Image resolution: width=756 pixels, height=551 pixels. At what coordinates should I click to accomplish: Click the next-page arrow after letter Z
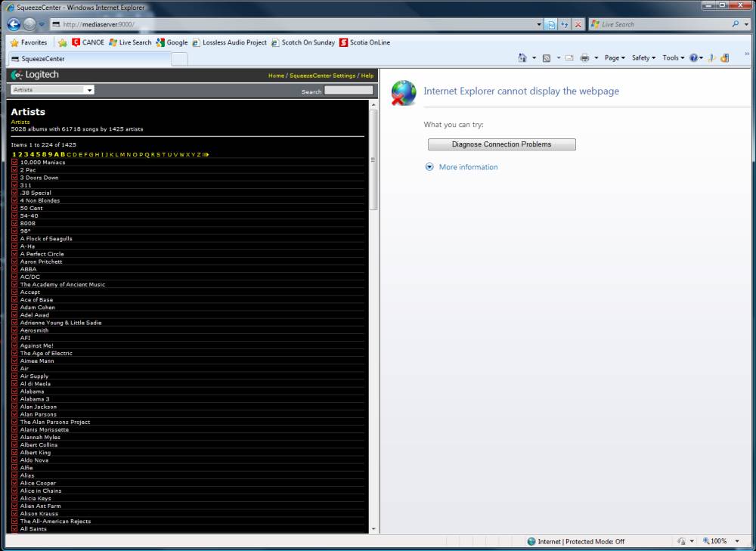pyautogui.click(x=206, y=154)
